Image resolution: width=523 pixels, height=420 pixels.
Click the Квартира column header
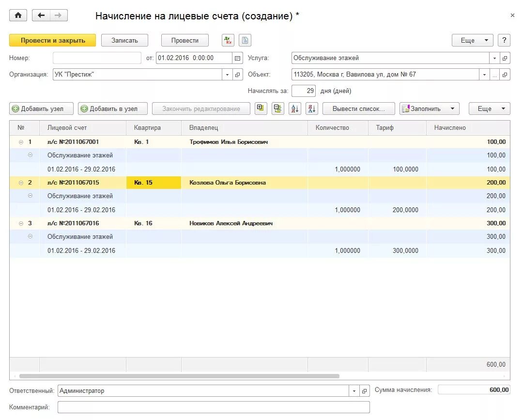click(x=154, y=128)
